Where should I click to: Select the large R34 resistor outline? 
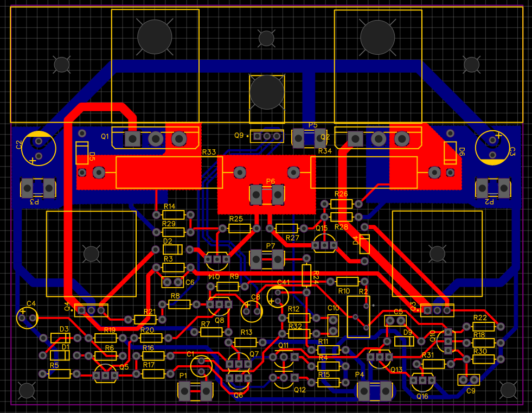tap(364, 172)
